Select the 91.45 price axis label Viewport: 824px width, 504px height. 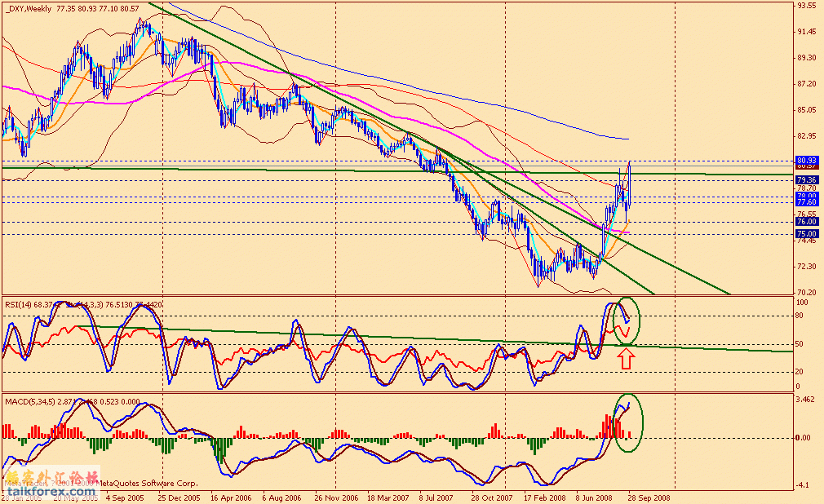(x=807, y=32)
